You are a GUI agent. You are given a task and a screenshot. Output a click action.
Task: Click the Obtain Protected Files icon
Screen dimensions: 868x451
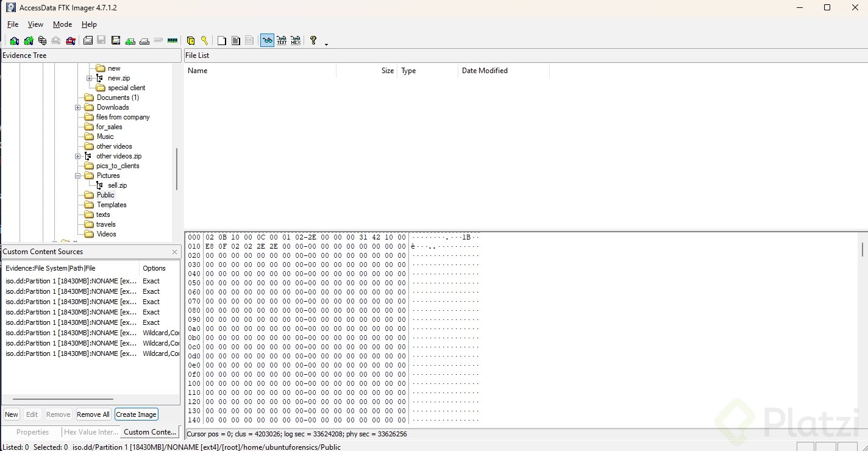191,41
